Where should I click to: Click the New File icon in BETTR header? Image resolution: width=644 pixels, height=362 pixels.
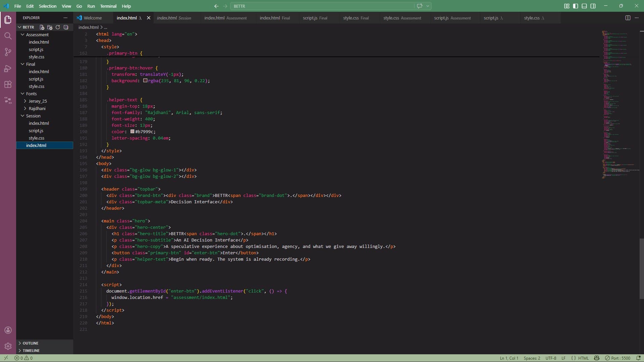tap(42, 27)
